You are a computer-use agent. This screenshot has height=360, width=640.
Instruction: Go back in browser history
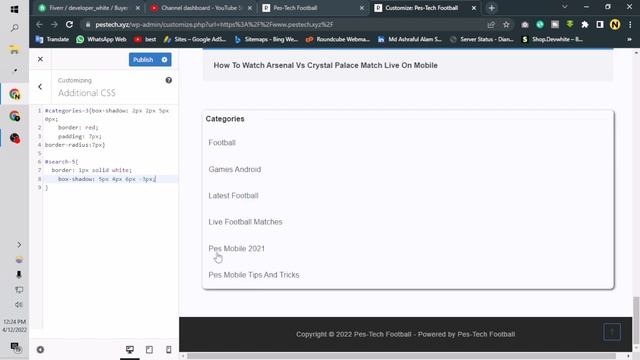coord(39,24)
